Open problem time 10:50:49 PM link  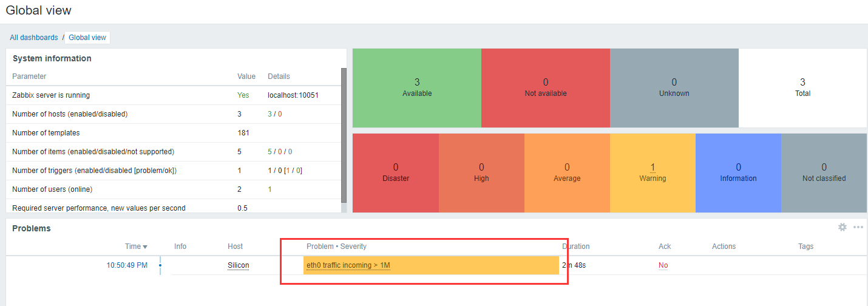(x=127, y=265)
